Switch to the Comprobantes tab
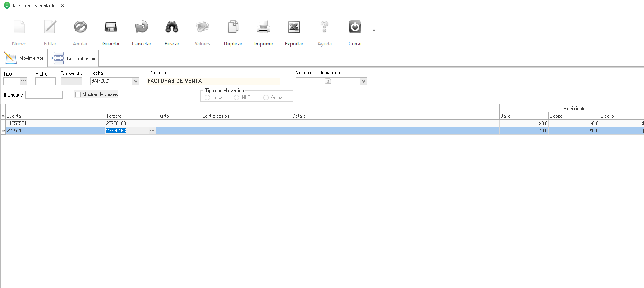 pos(73,58)
